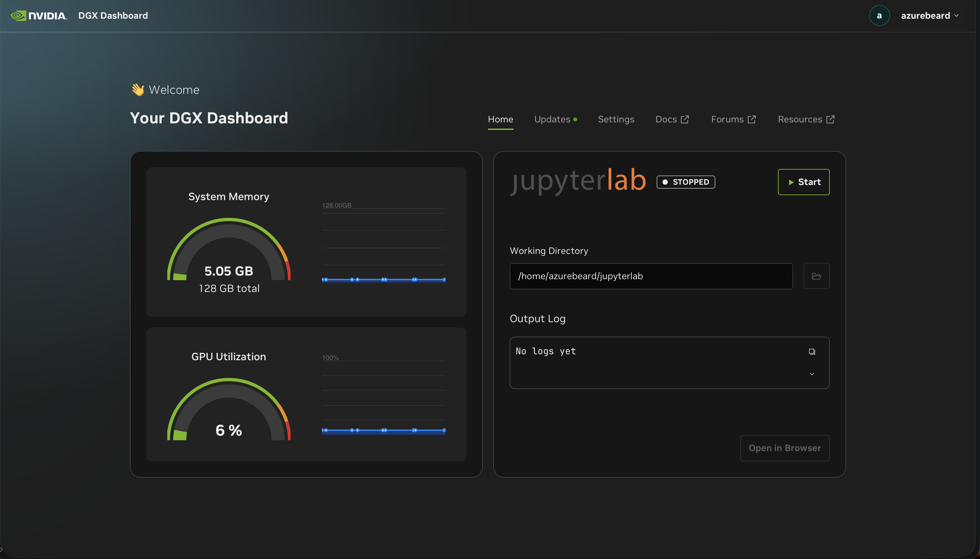Image resolution: width=980 pixels, height=559 pixels.
Task: Start the JupyterLab server
Action: pyautogui.click(x=804, y=182)
